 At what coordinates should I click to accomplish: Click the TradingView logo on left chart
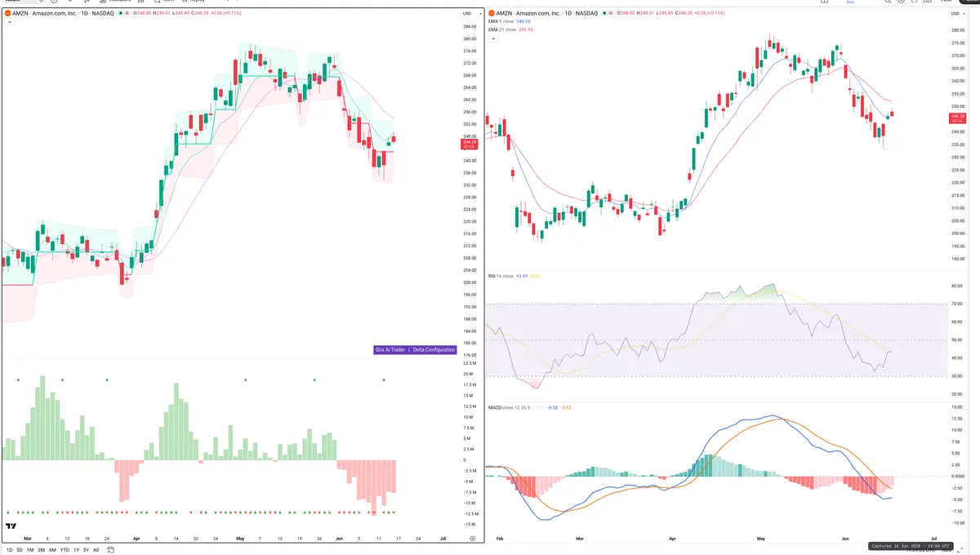[x=11, y=526]
